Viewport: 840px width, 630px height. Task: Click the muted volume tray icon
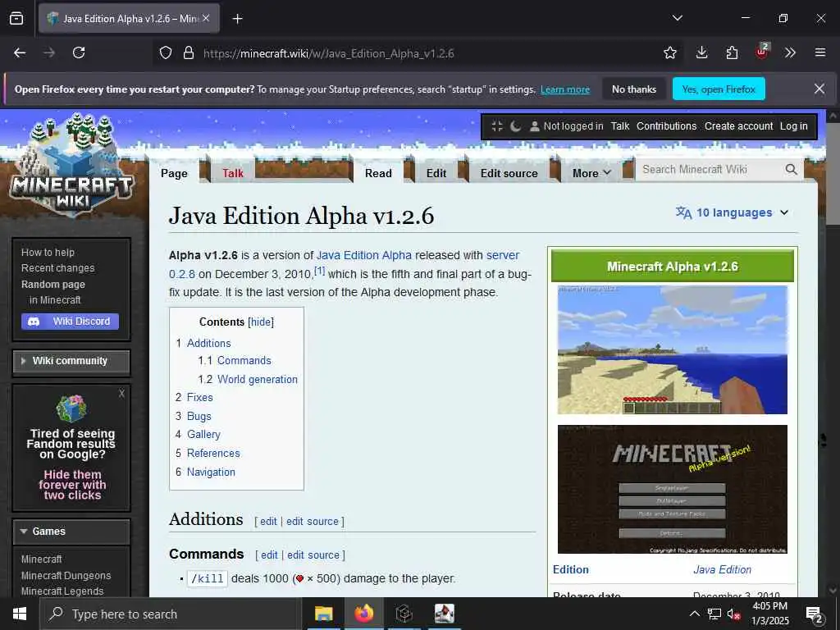[733, 614]
